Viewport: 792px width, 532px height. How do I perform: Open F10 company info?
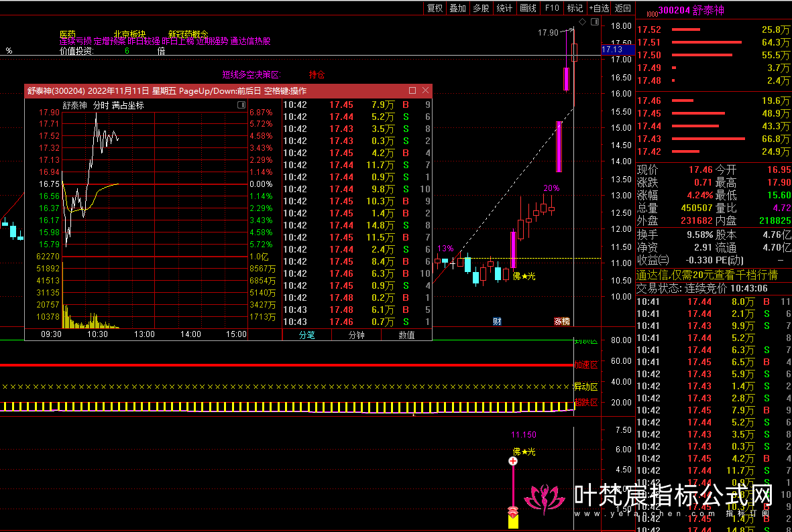pos(551,8)
